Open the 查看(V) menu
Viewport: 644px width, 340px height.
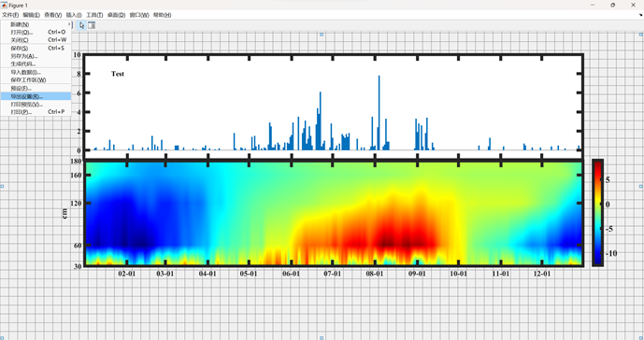tap(52, 15)
